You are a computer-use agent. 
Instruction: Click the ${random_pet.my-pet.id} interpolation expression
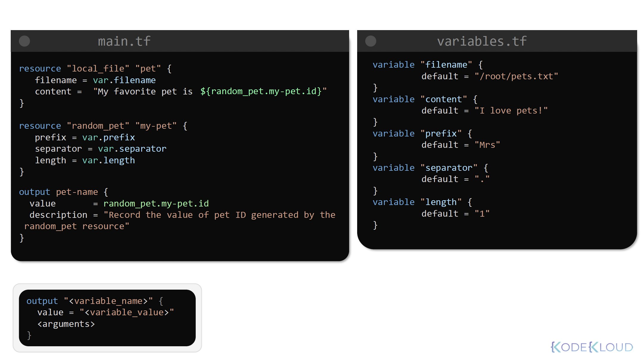click(x=261, y=91)
